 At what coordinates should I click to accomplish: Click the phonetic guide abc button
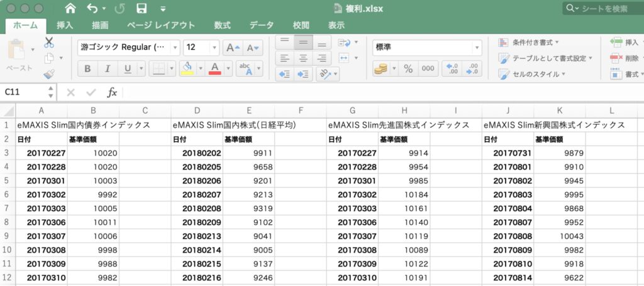247,69
